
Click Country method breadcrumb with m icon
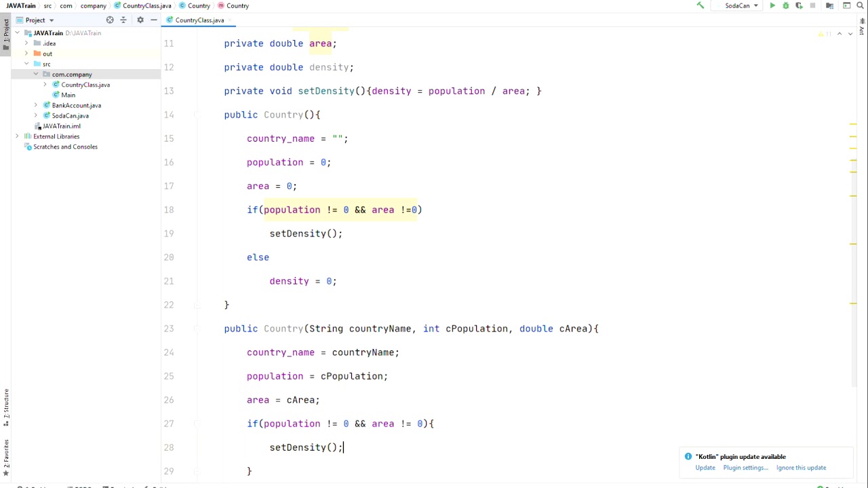pos(233,5)
